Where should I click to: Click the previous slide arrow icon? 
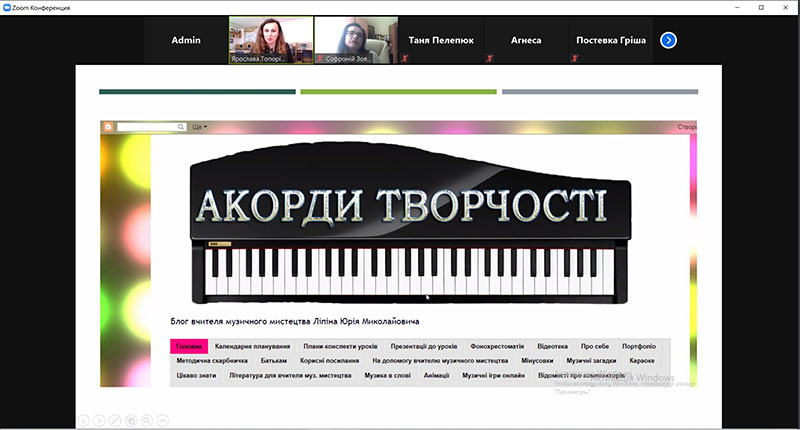coord(84,420)
